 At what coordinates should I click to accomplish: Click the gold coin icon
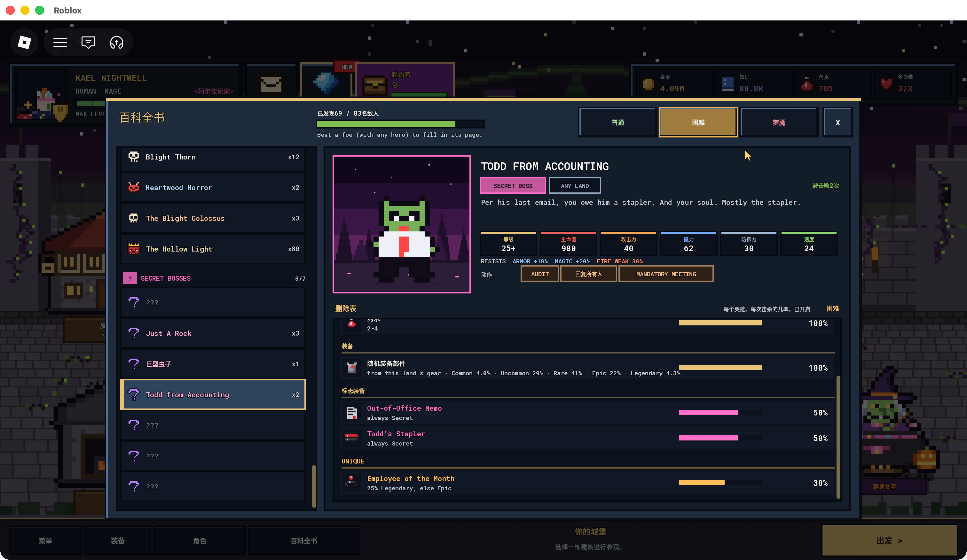pos(648,84)
